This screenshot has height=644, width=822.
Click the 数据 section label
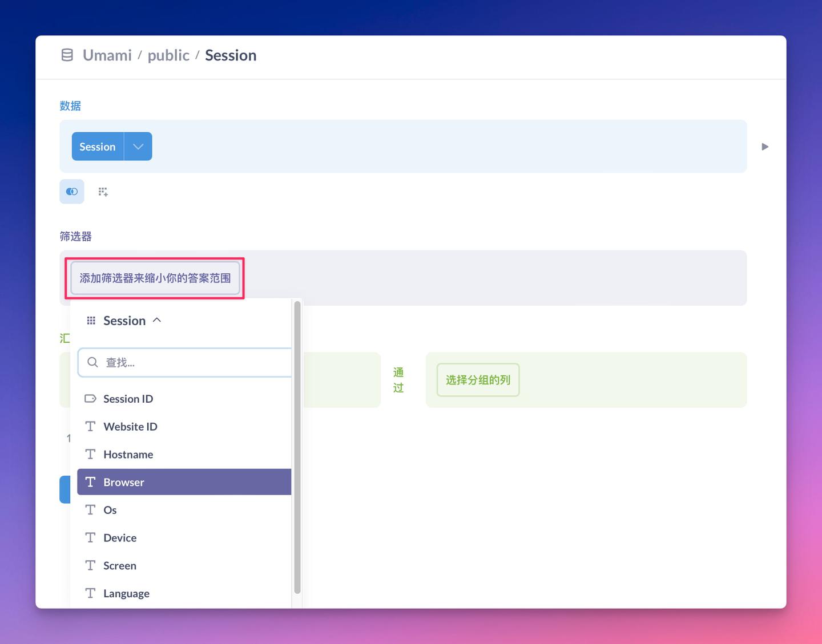pos(70,106)
